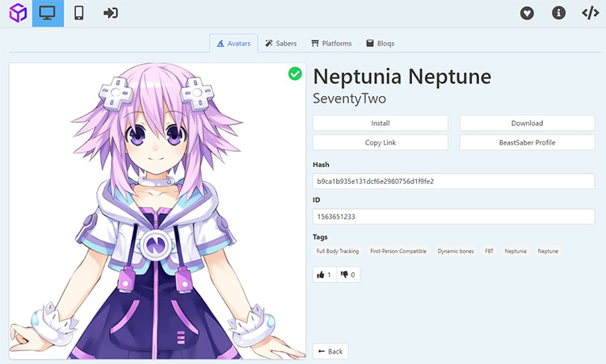This screenshot has width=606, height=364.
Task: Select the FBT tag
Action: pyautogui.click(x=489, y=251)
